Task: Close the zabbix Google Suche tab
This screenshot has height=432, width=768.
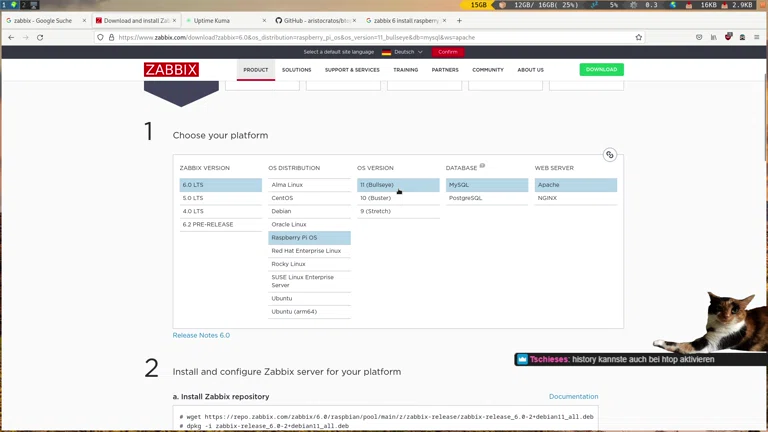Action: pyautogui.click(x=84, y=21)
